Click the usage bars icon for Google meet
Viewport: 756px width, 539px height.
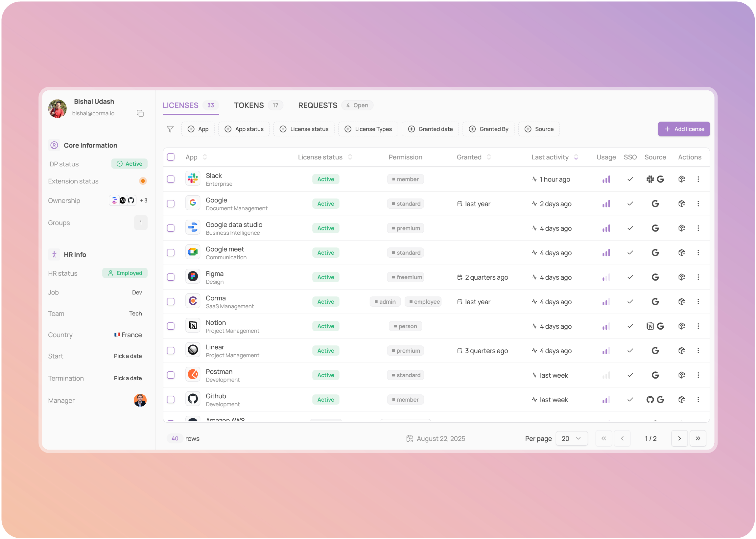click(x=606, y=253)
